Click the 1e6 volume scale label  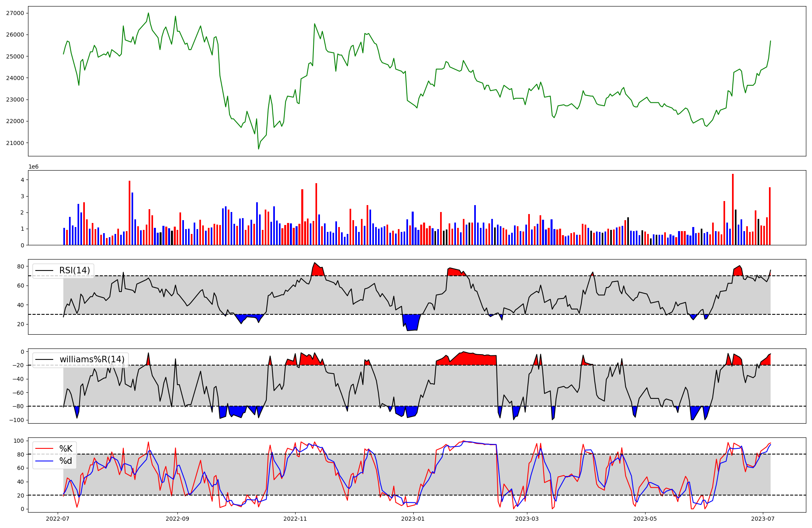tap(33, 167)
